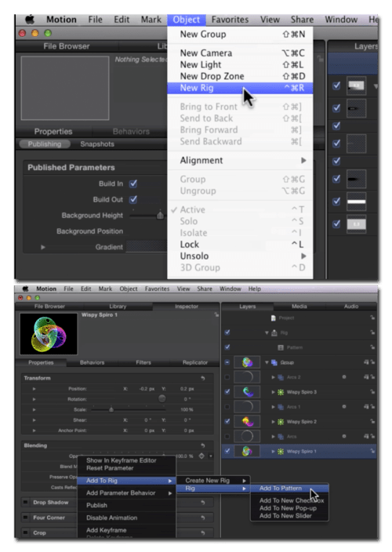Switch to the Snapshots pane in top window

click(97, 144)
